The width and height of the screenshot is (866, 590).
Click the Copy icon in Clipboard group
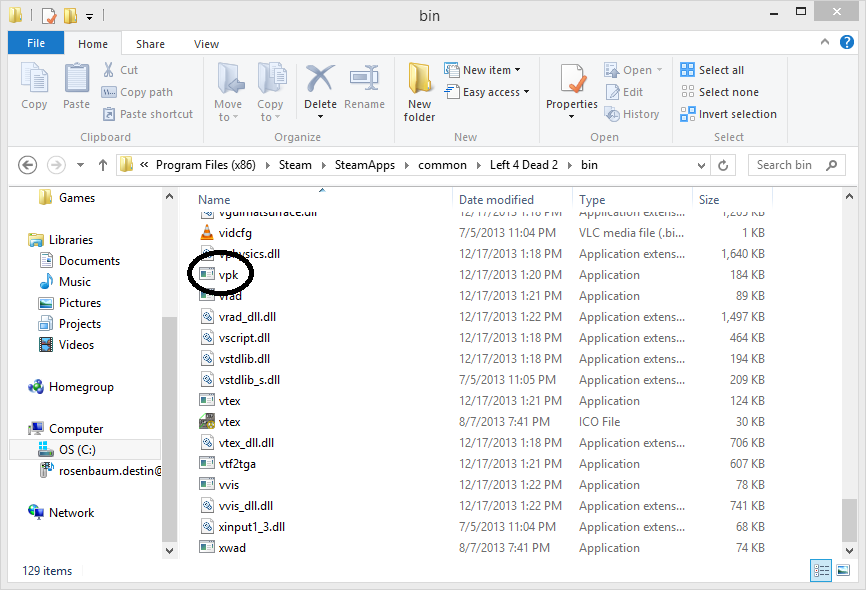tap(34, 78)
